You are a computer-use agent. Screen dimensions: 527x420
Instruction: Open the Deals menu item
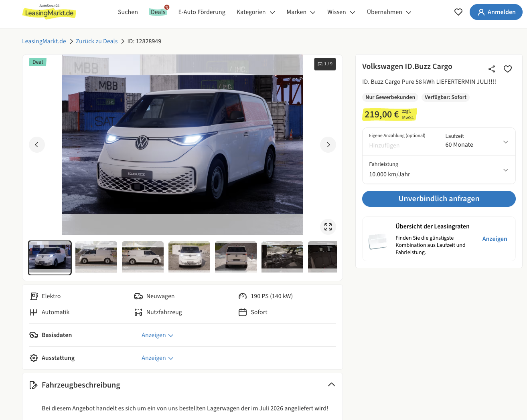click(x=158, y=12)
